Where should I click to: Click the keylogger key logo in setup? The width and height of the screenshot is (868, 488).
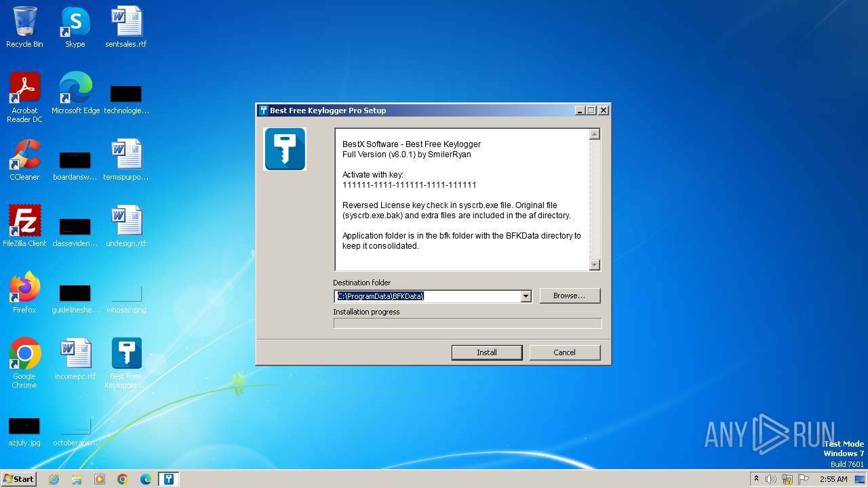click(x=285, y=149)
